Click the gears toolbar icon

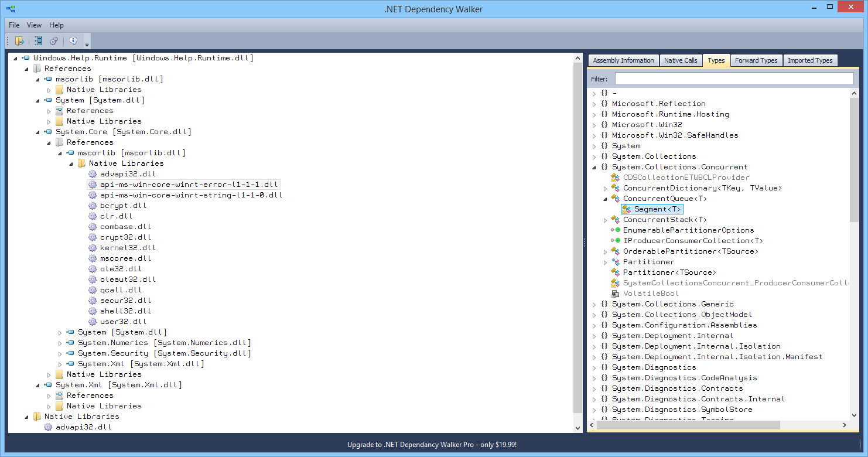(x=54, y=41)
